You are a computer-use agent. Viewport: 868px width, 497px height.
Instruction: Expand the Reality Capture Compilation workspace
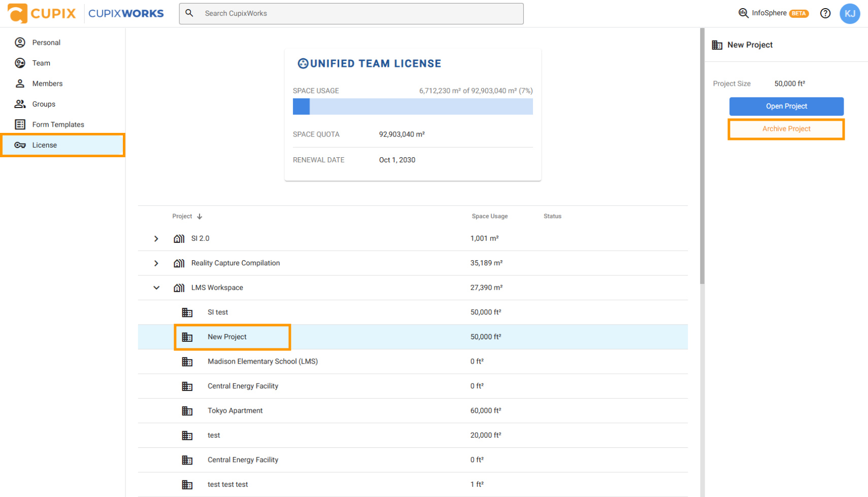click(x=156, y=263)
